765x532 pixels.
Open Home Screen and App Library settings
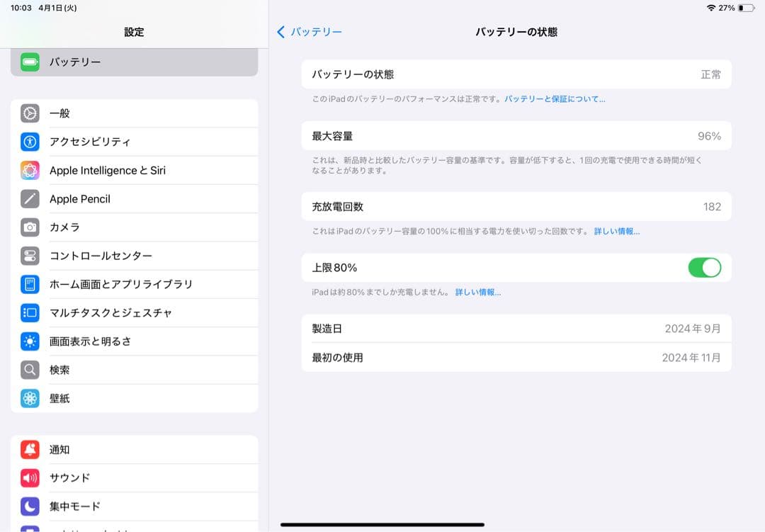[x=29, y=284]
